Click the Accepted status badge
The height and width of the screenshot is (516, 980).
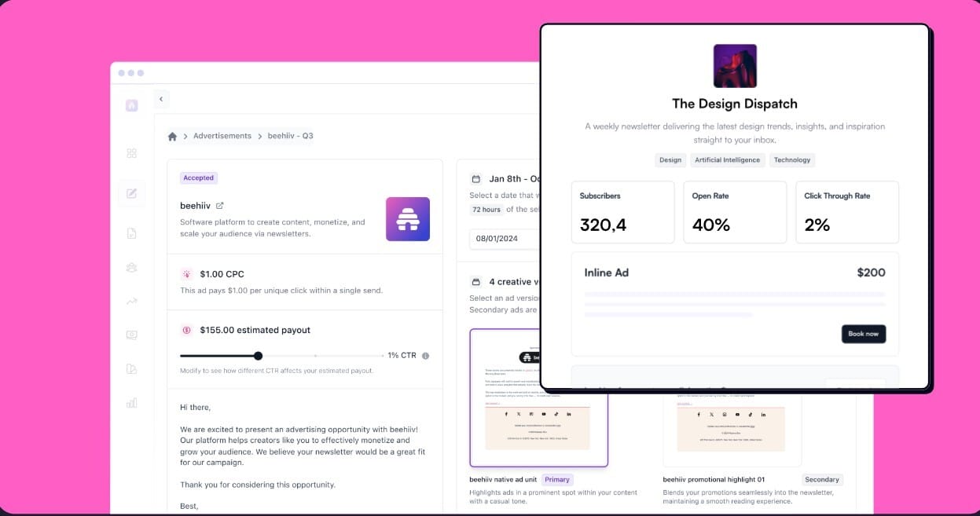coord(198,178)
